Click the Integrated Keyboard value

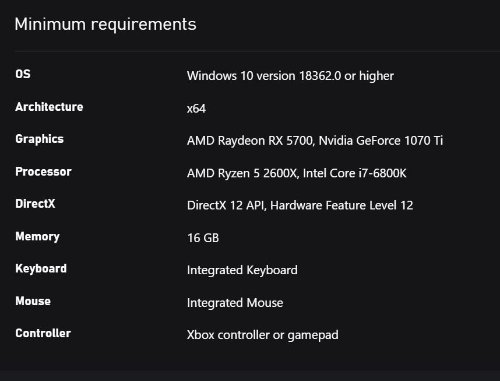point(242,270)
